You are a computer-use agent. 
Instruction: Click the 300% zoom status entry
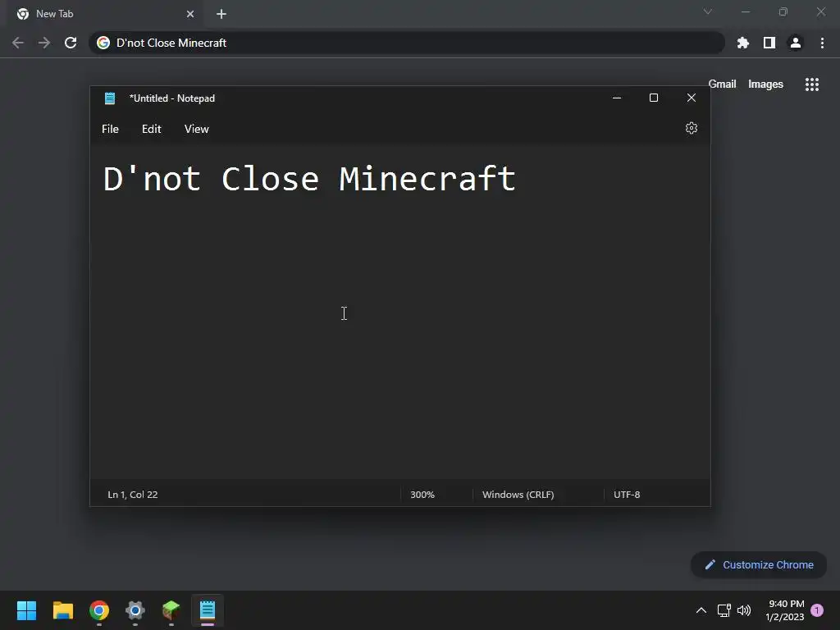coord(422,495)
